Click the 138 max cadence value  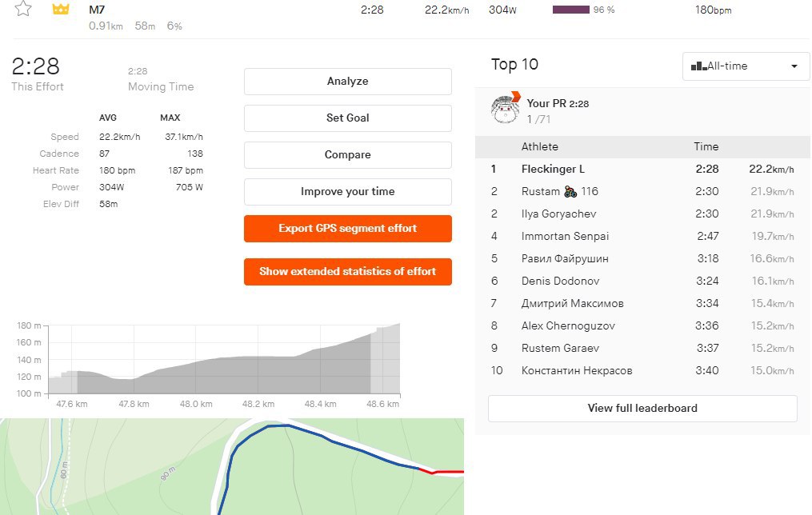[x=195, y=154]
